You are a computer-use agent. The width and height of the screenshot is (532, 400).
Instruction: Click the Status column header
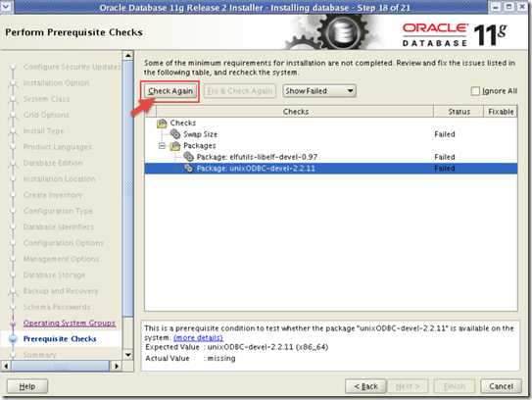point(459,112)
